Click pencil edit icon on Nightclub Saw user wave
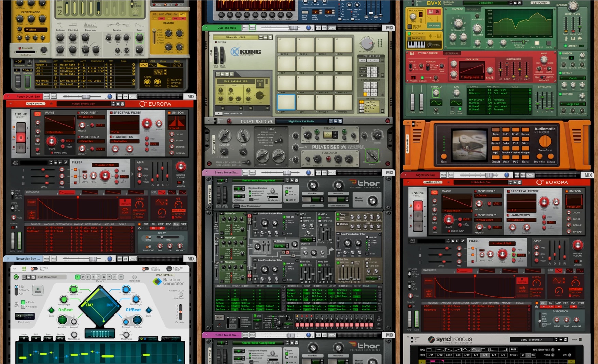Image resolution: width=598 pixels, height=364 pixels. point(462,241)
